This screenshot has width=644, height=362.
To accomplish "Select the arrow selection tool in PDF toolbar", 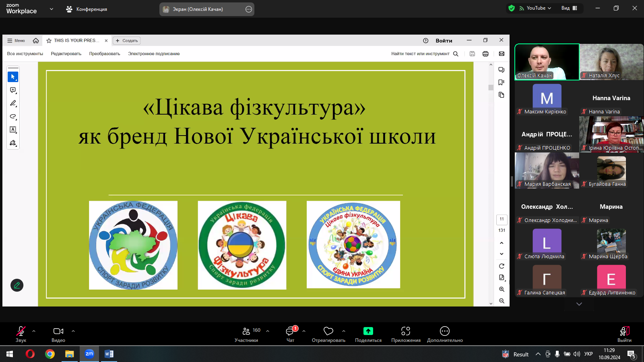I will pos(13,77).
